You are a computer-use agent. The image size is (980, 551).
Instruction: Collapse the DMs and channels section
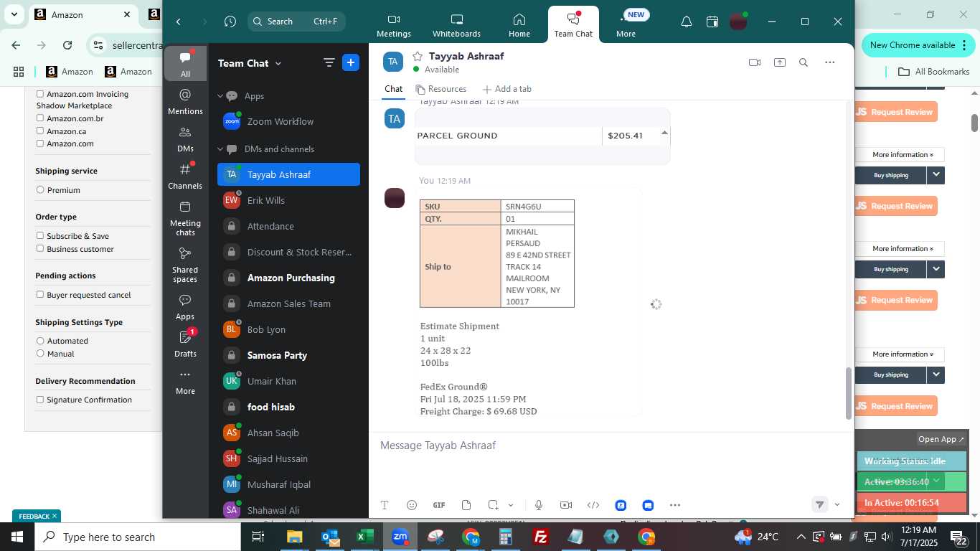point(221,149)
